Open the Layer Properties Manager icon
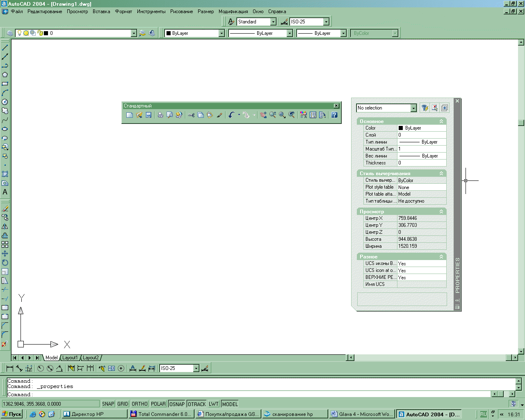The height and width of the screenshot is (420, 525). [10, 33]
